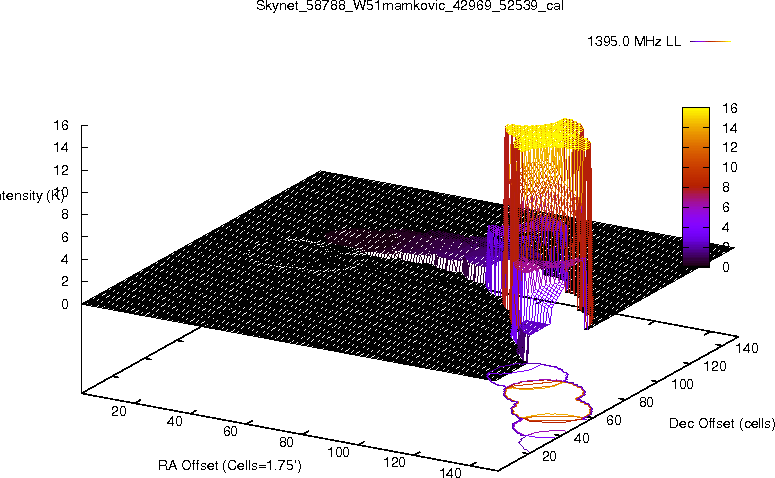Click RA Offset tick label 120

[394, 462]
